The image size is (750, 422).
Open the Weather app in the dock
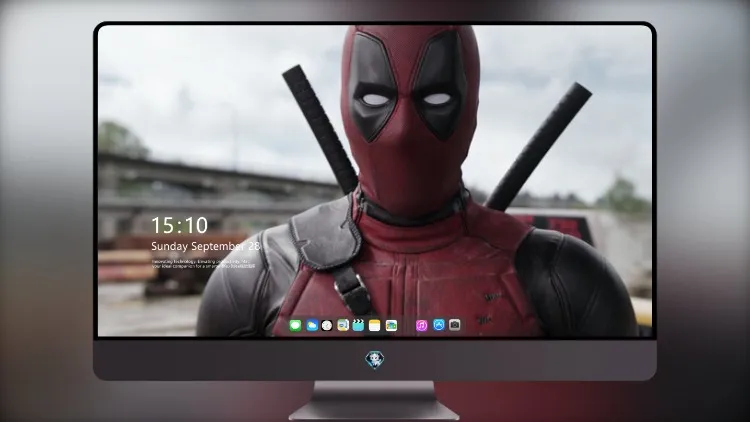tap(312, 326)
